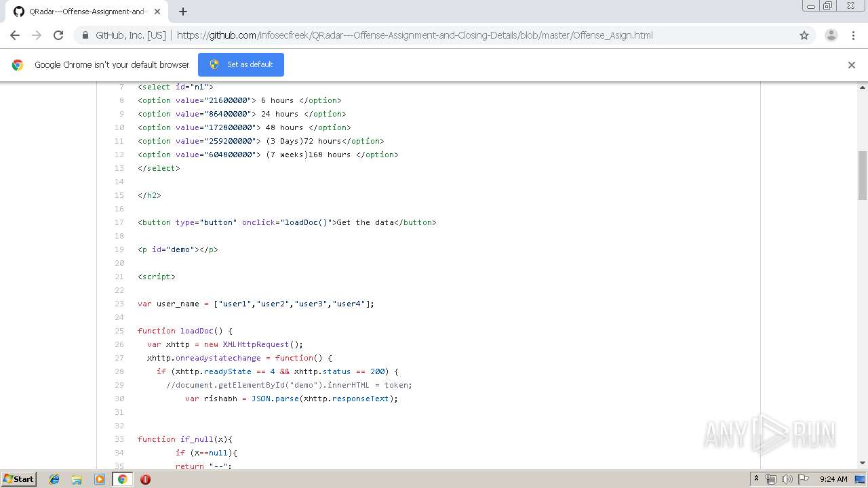This screenshot has height=488, width=868.
Task: Click the Action Center flag icon
Action: pos(803,479)
